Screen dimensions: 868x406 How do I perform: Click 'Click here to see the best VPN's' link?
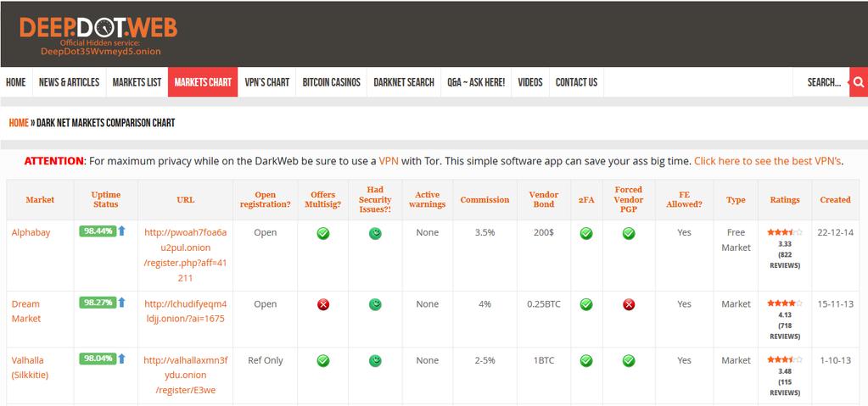point(767,161)
